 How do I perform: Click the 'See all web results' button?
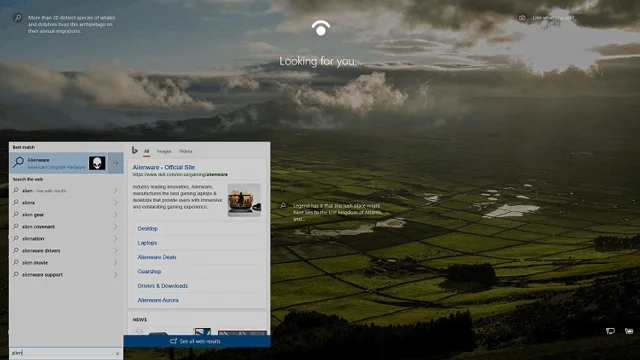tap(197, 341)
